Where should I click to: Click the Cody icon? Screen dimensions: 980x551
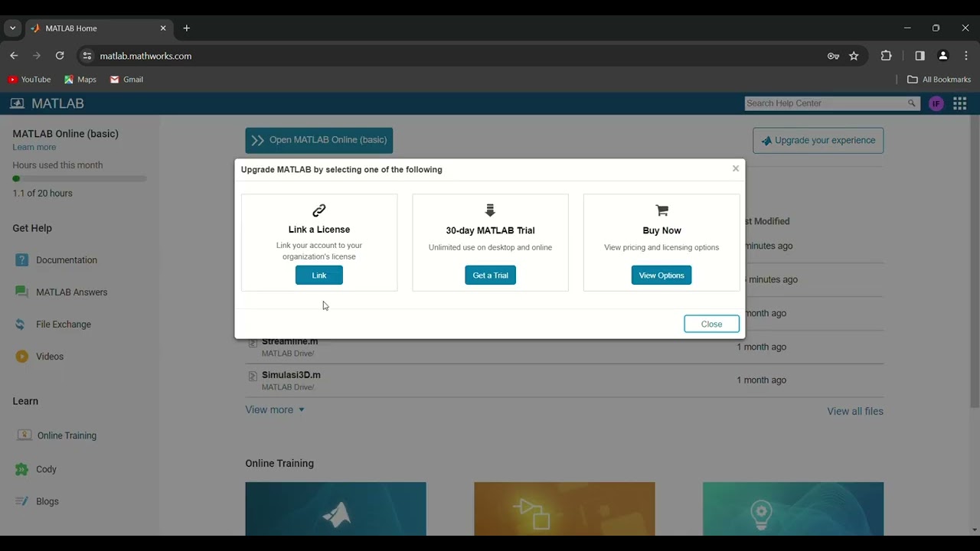click(x=21, y=469)
